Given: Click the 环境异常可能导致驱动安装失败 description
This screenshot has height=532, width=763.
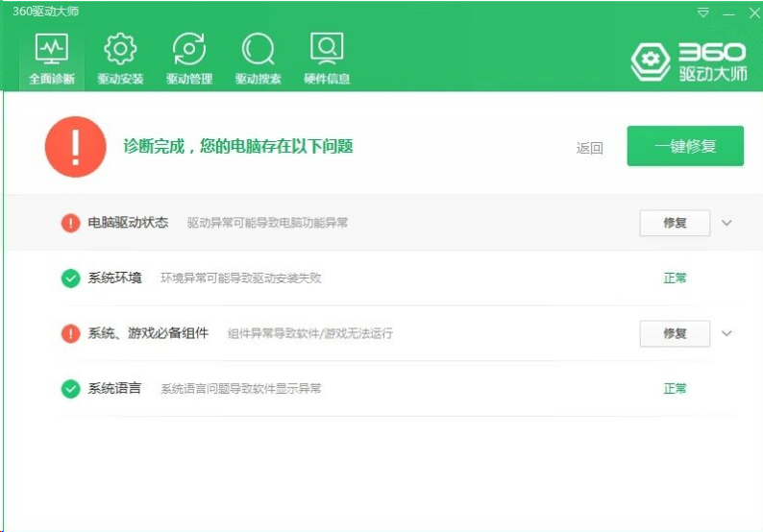Looking at the screenshot, I should (x=241, y=278).
